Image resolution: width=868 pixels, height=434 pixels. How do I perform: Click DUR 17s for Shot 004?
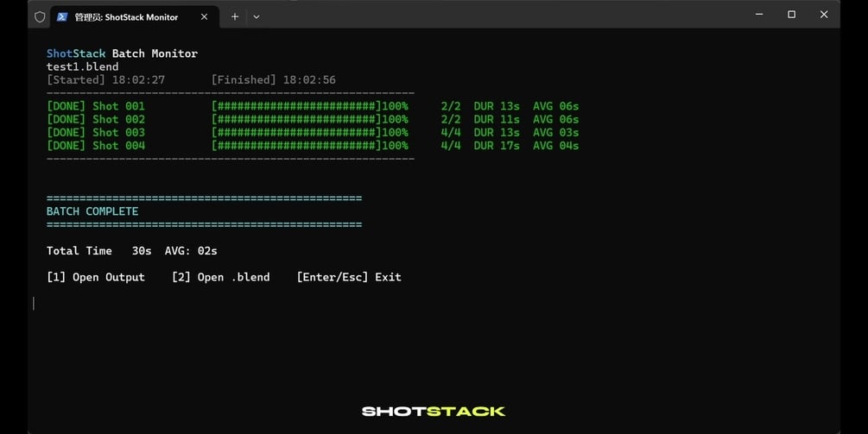point(497,146)
